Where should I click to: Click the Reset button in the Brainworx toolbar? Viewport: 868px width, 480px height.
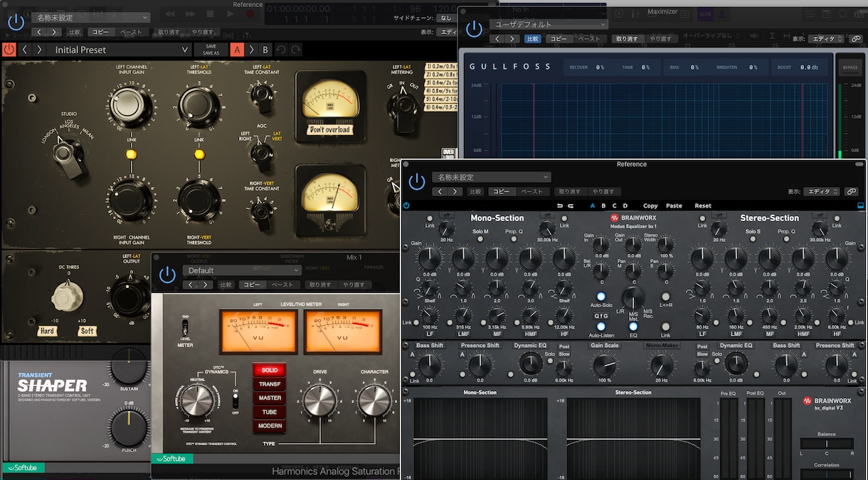pos(703,206)
